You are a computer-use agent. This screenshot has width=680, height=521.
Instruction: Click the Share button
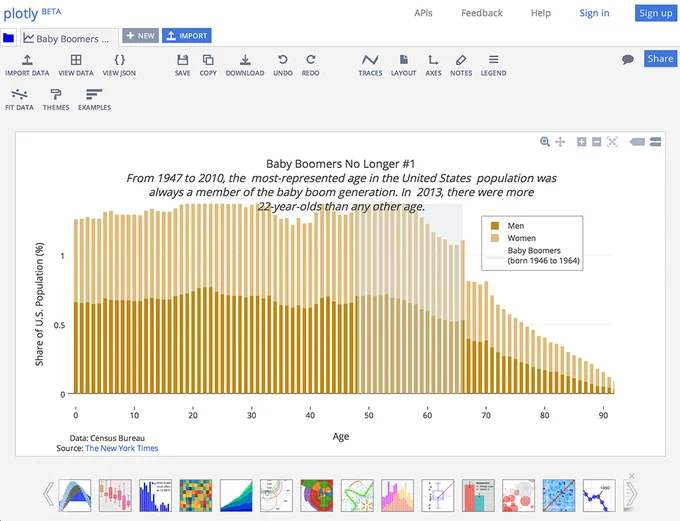(x=660, y=59)
